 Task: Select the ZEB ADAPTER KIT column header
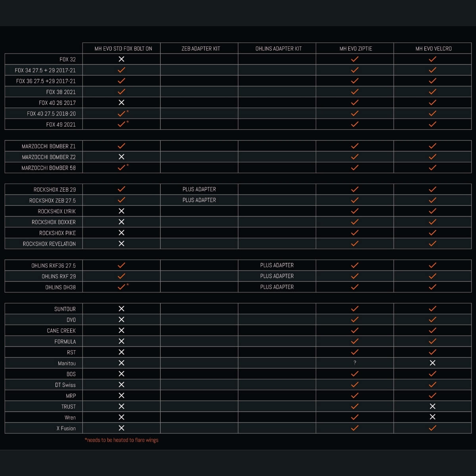[x=201, y=48]
